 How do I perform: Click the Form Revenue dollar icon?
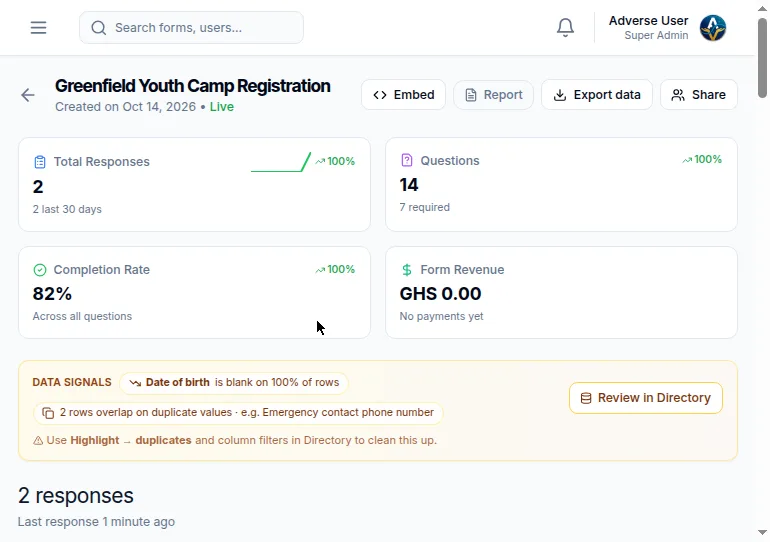tap(407, 270)
